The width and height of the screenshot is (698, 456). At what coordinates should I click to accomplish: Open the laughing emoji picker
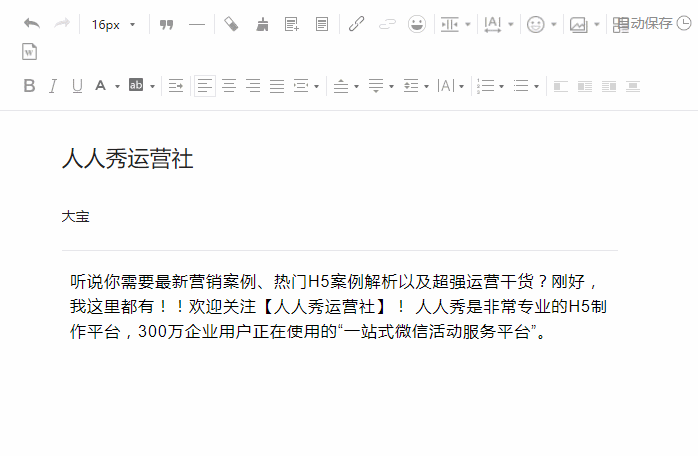417,24
